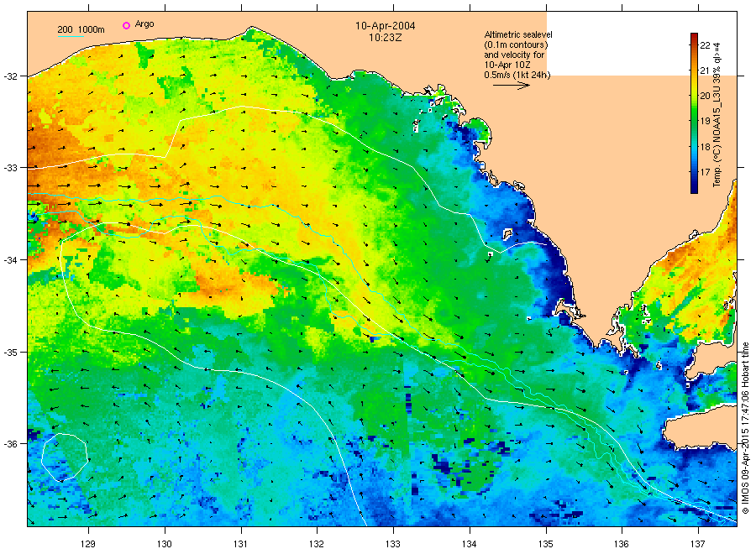
Task: Click the 17 value on color bar
Action: [705, 171]
